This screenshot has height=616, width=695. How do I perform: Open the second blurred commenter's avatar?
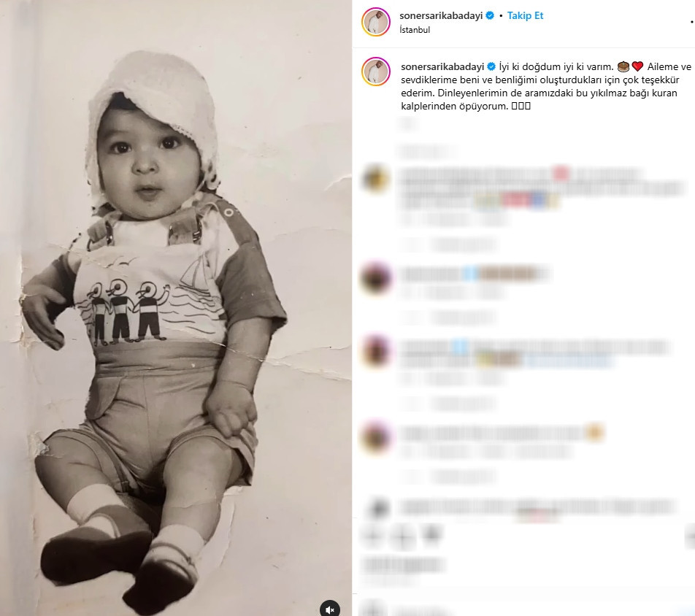[376, 278]
